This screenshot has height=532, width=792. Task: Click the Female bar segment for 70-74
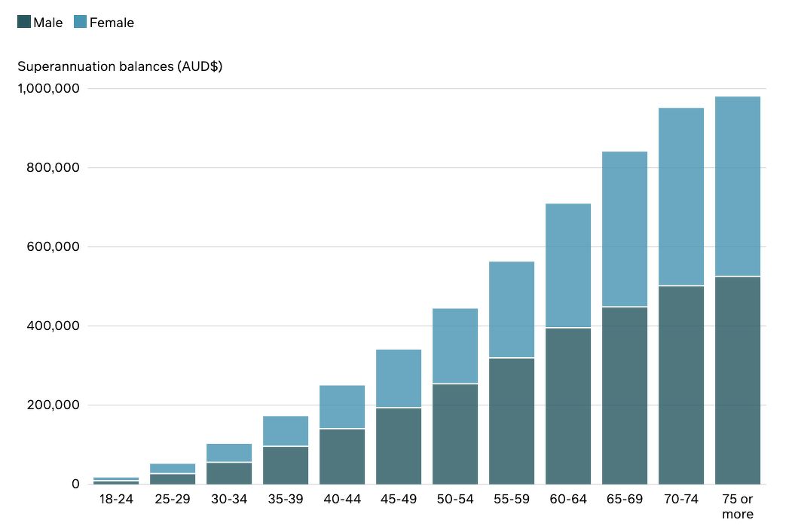[681, 197]
